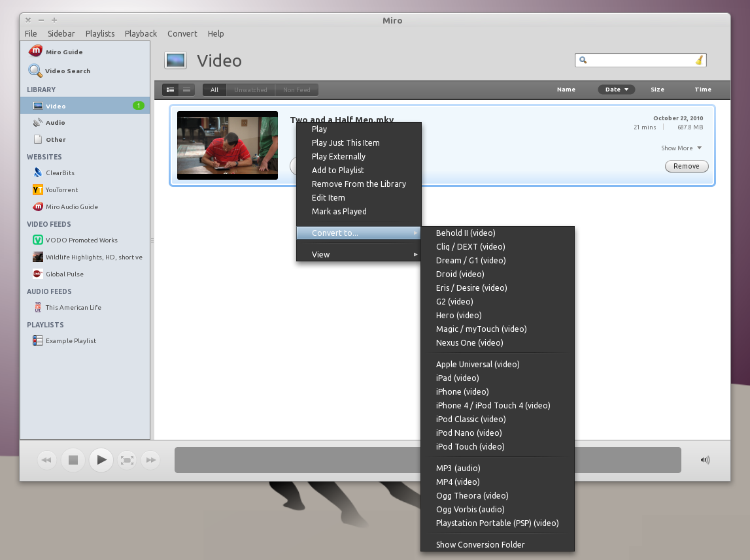Choose Mark as Played
This screenshot has height=560, width=750.
coord(359,211)
